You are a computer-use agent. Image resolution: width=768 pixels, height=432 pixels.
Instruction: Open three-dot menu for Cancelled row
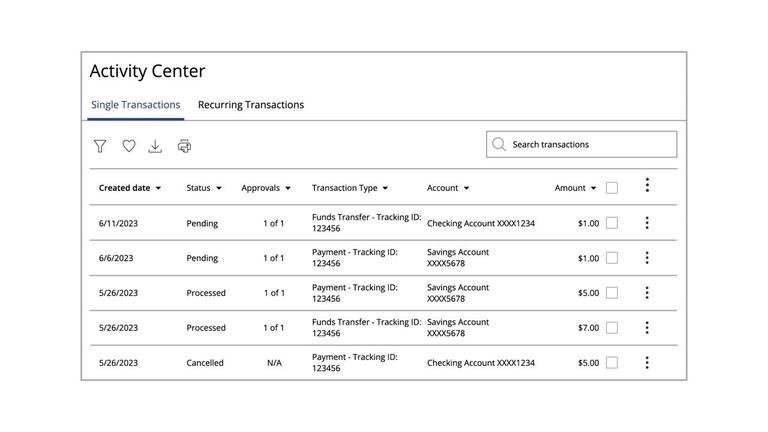(x=647, y=362)
